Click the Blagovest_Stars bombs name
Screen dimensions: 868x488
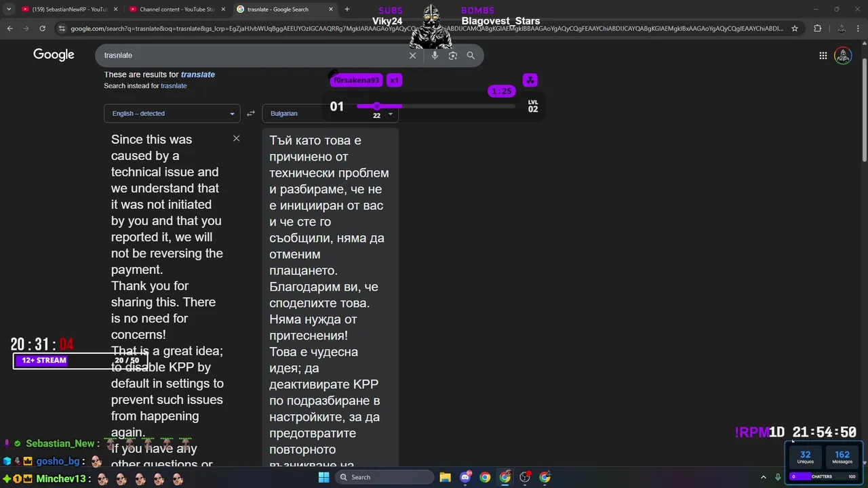pyautogui.click(x=500, y=21)
